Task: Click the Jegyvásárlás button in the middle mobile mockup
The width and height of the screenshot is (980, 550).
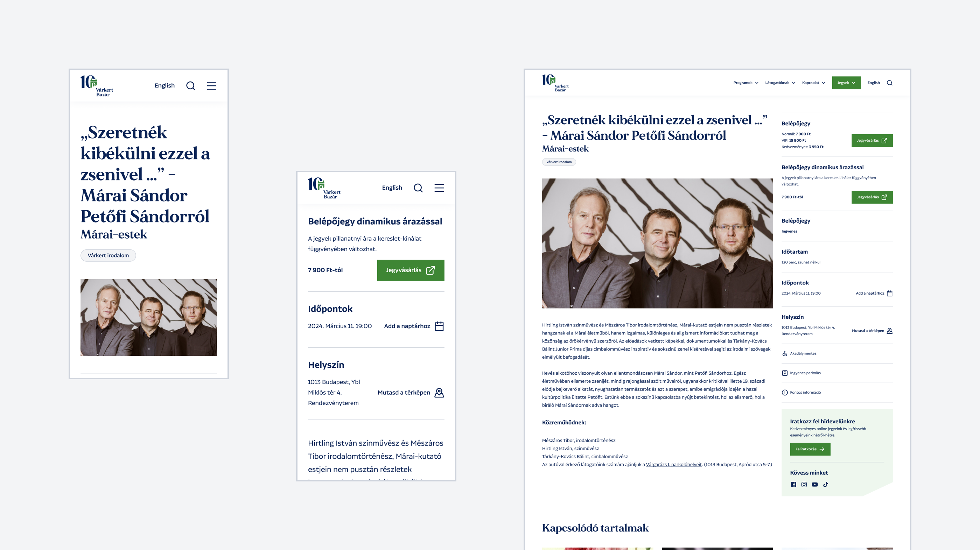Action: click(411, 270)
